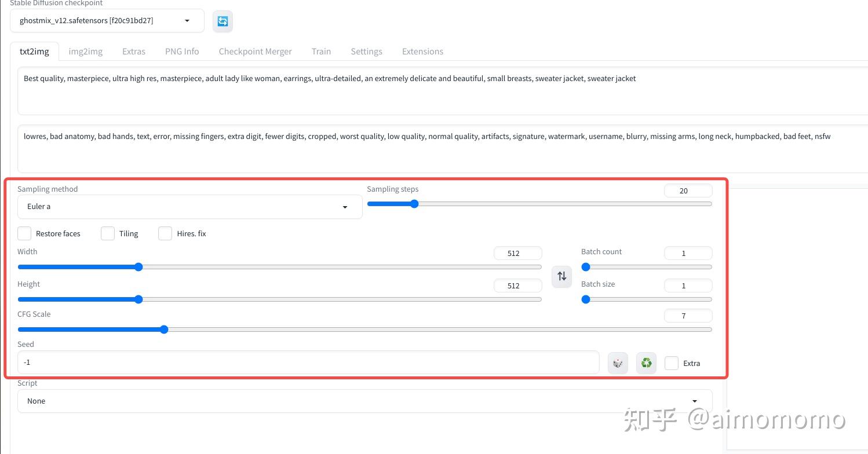Open the Sampling method dropdown
Image resolution: width=868 pixels, height=454 pixels.
[x=190, y=206]
